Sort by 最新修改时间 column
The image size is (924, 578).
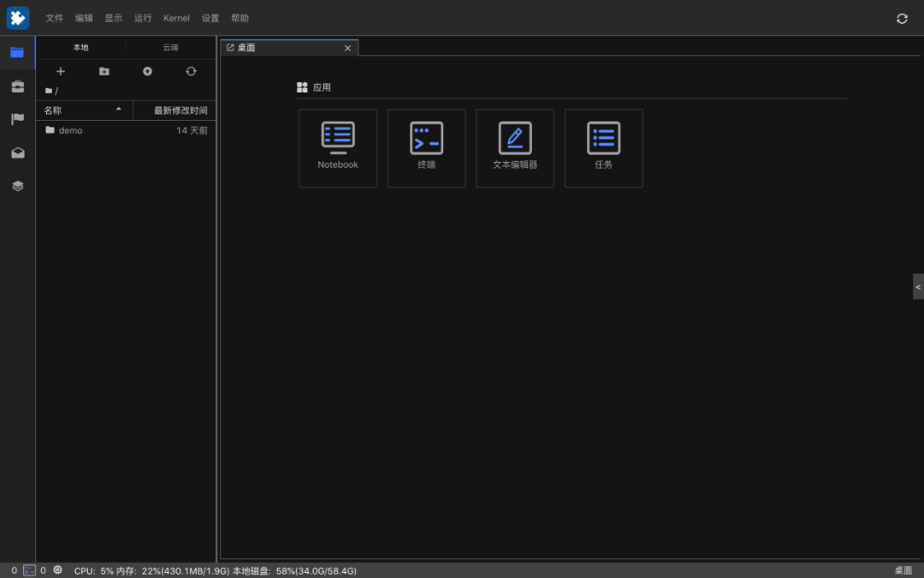tap(181, 110)
